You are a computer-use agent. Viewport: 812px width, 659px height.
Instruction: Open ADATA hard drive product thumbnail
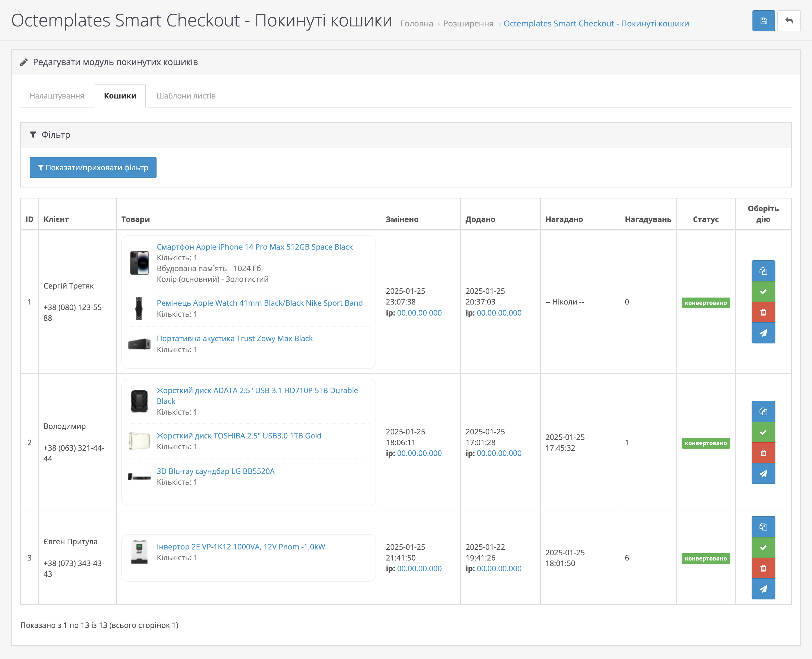139,401
